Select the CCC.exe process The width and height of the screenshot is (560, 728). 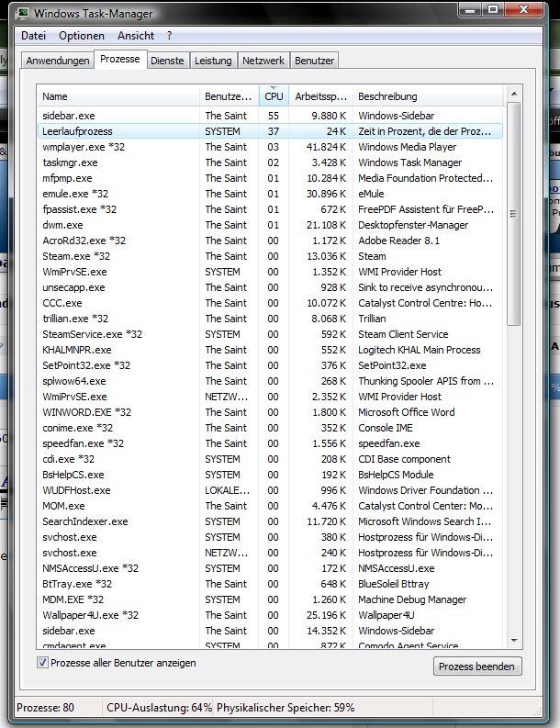270,303
